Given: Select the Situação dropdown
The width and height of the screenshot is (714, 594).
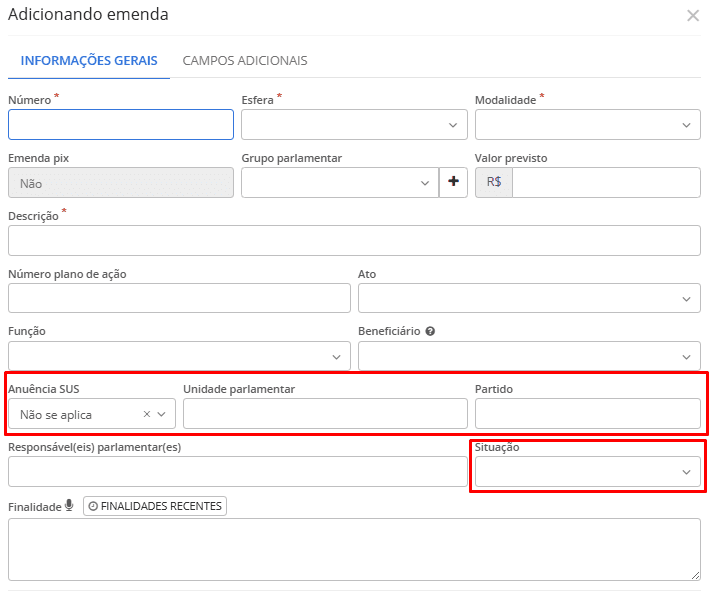Looking at the screenshot, I should coord(587,472).
